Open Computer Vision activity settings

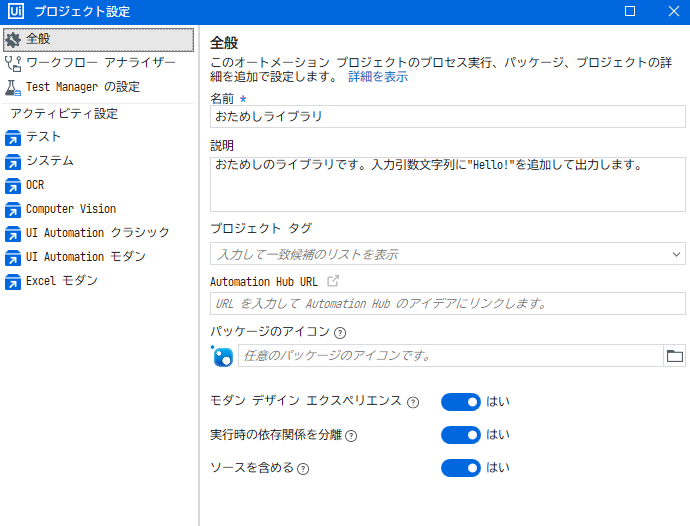[99, 210]
